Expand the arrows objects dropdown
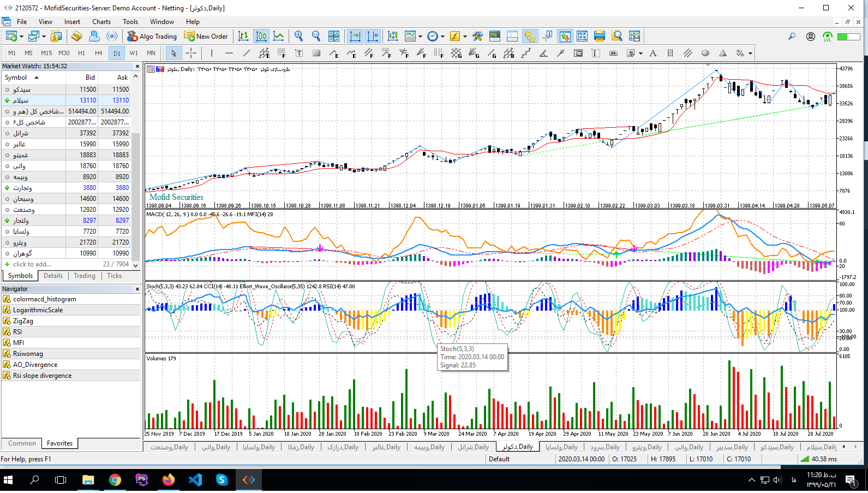Image resolution: width=868 pixels, height=493 pixels. (750, 54)
